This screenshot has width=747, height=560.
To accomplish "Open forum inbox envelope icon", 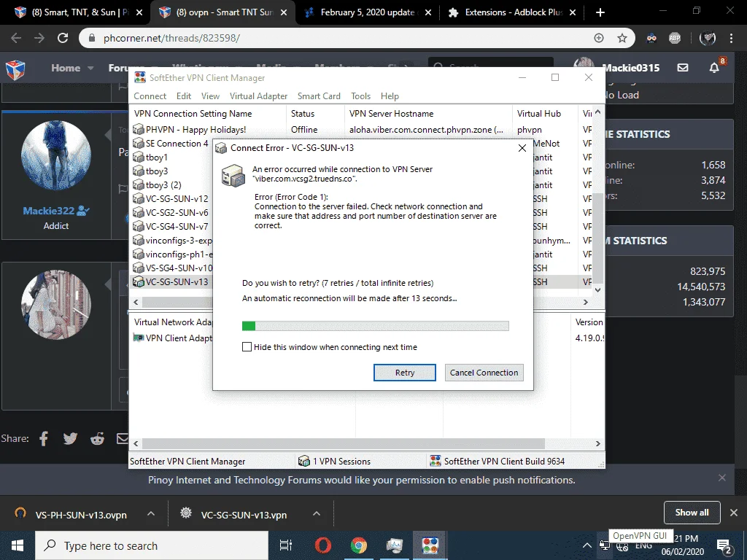I will [683, 68].
